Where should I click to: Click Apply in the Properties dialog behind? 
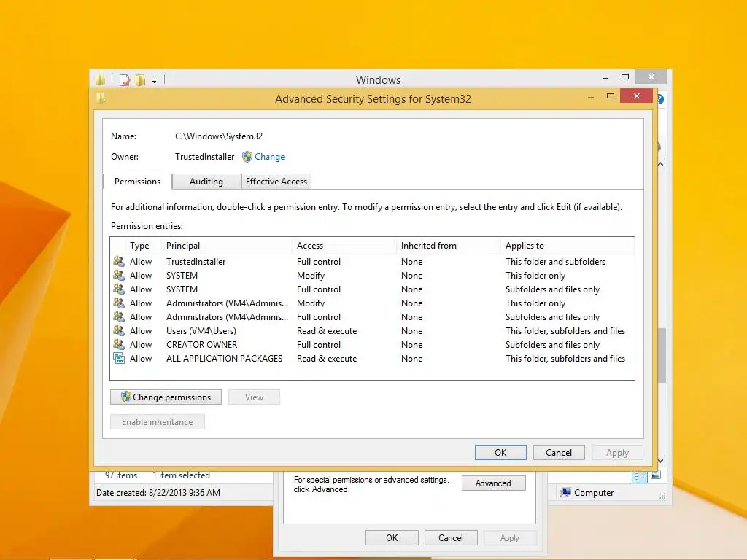(x=509, y=537)
